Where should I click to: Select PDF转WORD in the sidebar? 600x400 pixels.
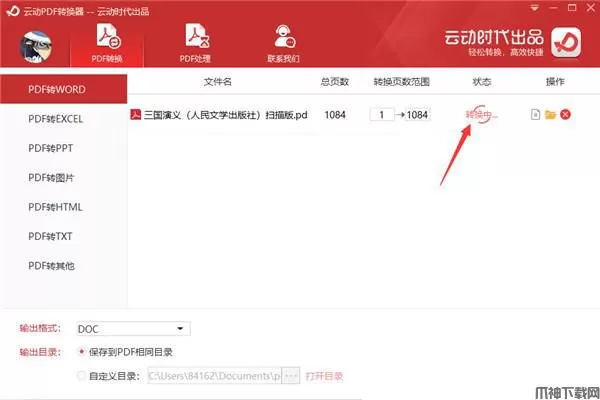(64, 89)
